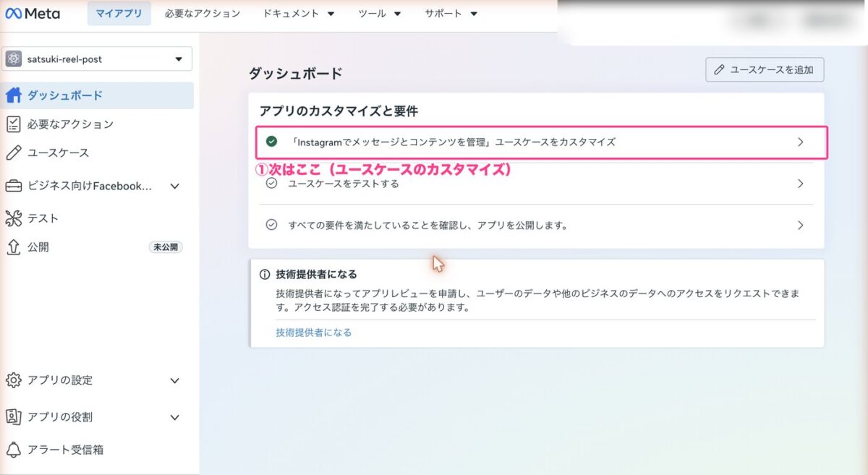
Task: Click the chevron on the すべての要件 row
Action: [801, 225]
